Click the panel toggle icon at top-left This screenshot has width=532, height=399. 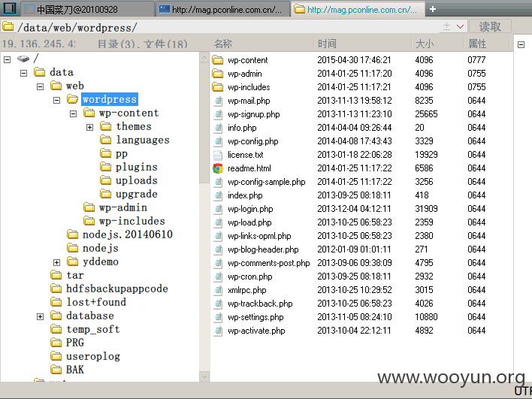10,8
